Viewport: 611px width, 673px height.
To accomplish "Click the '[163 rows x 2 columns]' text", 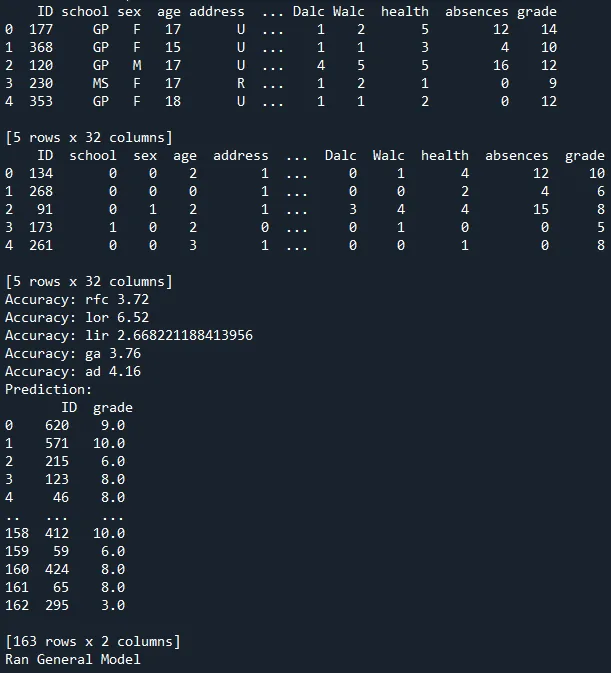I will (93, 641).
